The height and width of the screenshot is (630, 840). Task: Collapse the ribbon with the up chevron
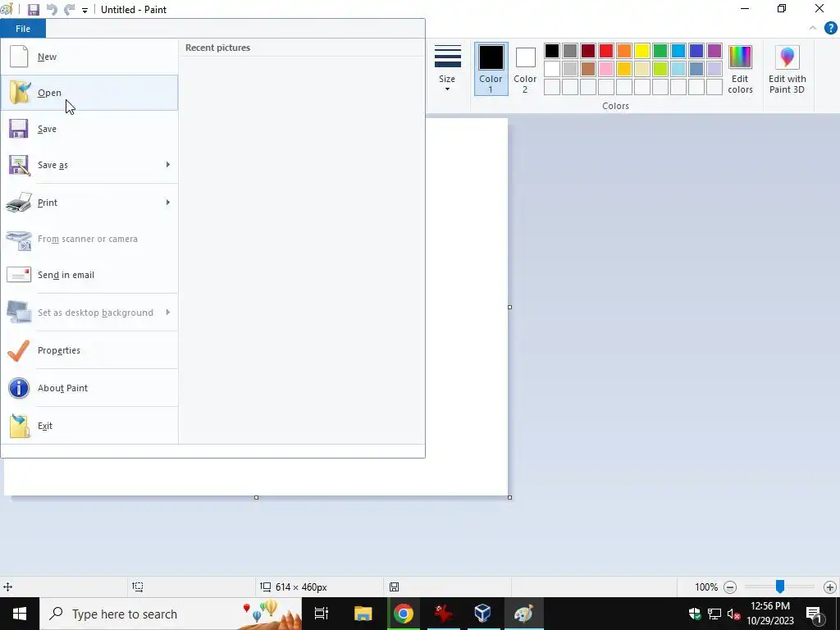813,28
